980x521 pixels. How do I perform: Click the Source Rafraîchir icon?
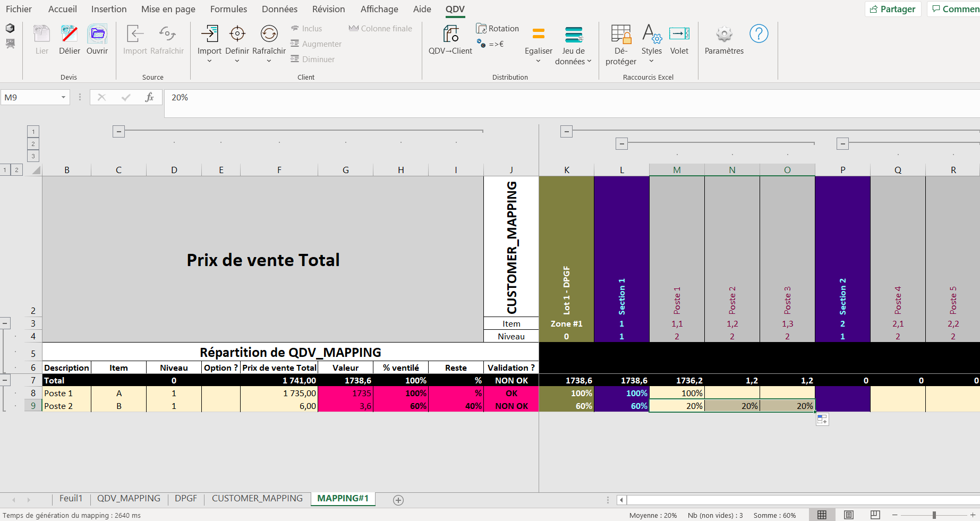167,34
